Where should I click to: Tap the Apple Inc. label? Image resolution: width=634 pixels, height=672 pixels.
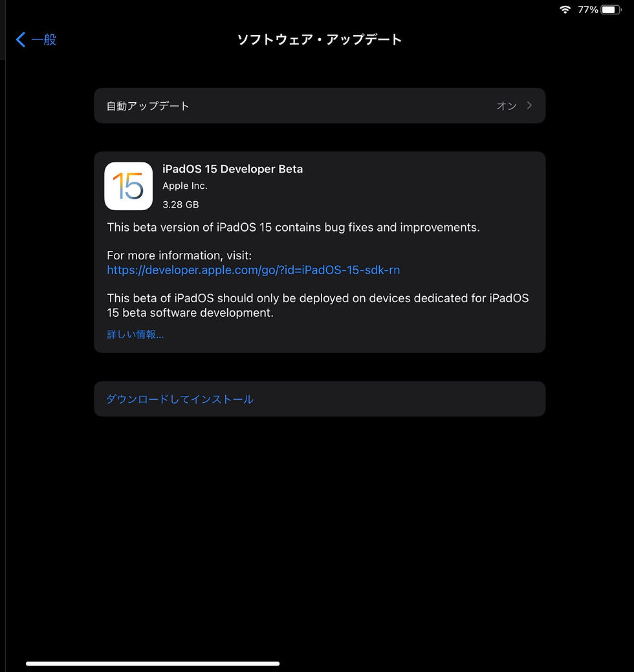pyautogui.click(x=185, y=186)
